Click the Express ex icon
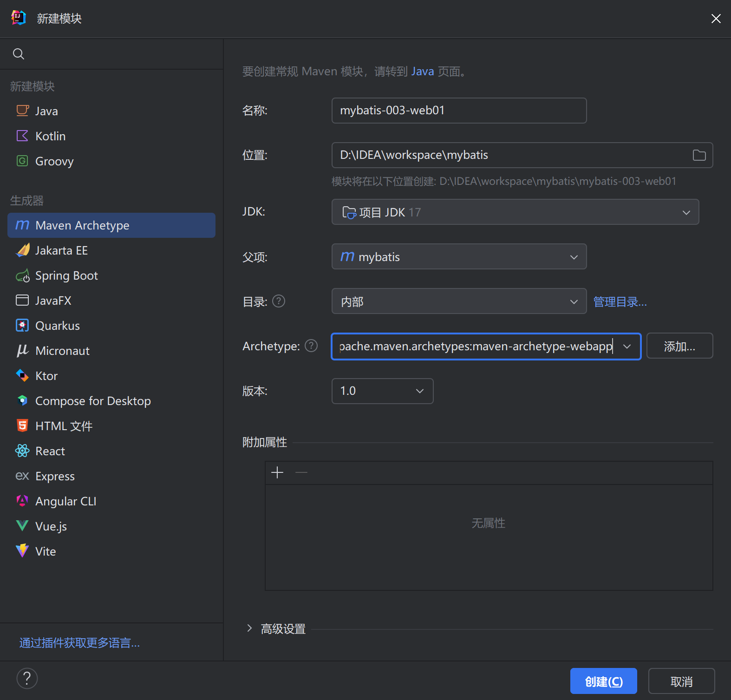This screenshot has width=731, height=700. point(22,476)
